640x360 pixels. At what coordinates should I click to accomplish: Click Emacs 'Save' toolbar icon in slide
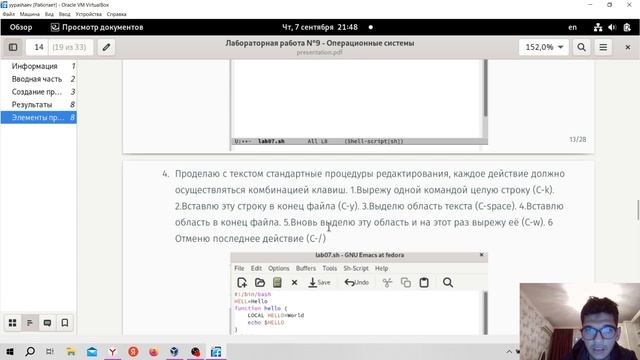click(319, 282)
